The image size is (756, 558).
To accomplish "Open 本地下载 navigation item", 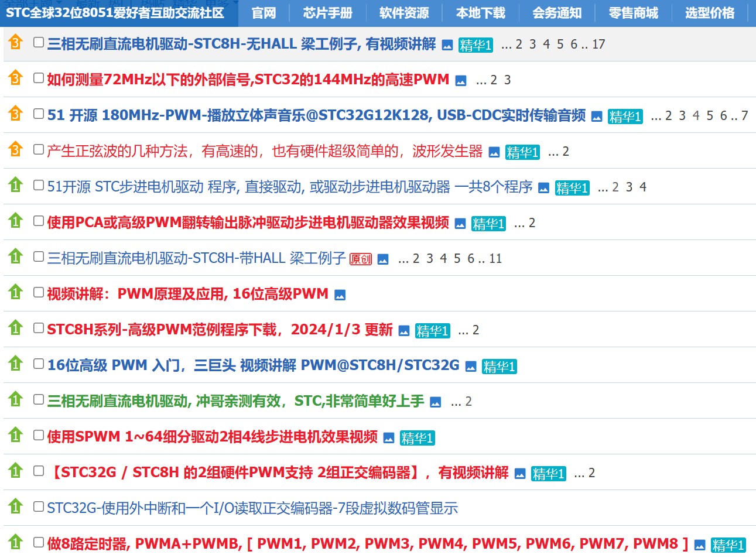I will (x=481, y=13).
